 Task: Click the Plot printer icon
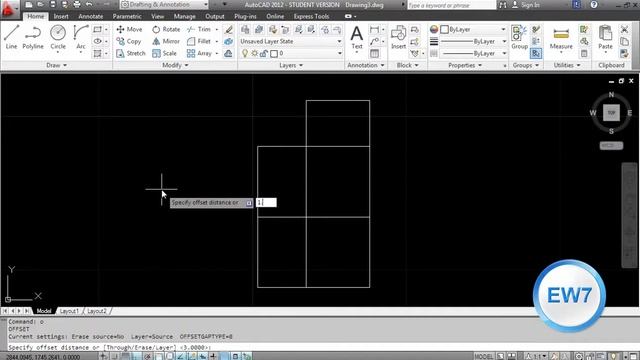point(77,4)
